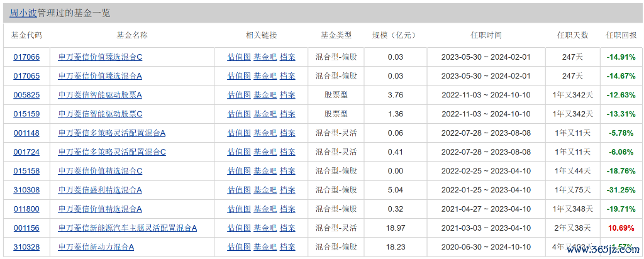Open 申万菱信盛利精选混合A fund page
644x259 pixels.
point(100,190)
